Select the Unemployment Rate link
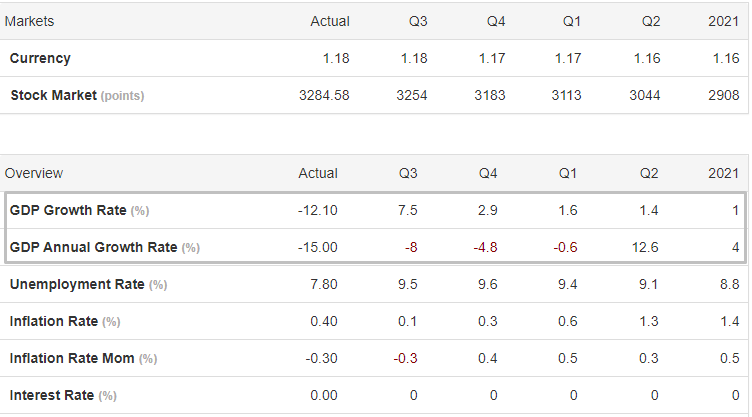Screen dimensions: 752x417 click(x=76, y=284)
